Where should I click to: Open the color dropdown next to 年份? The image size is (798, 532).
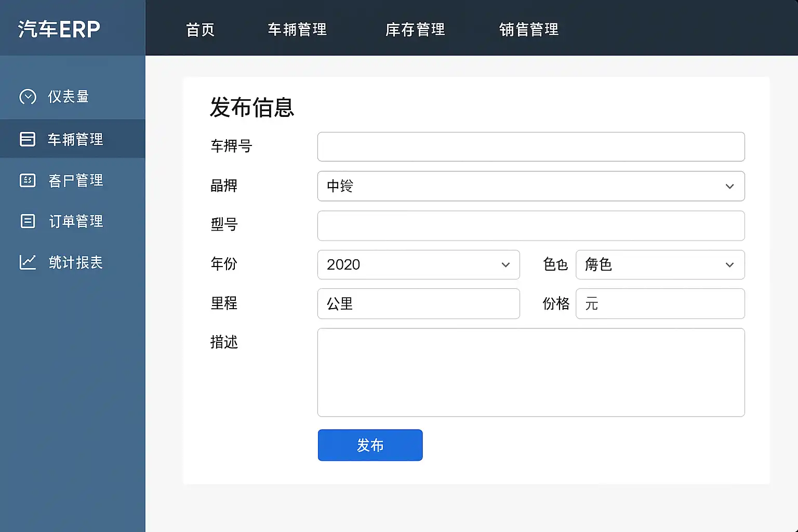[x=660, y=264]
